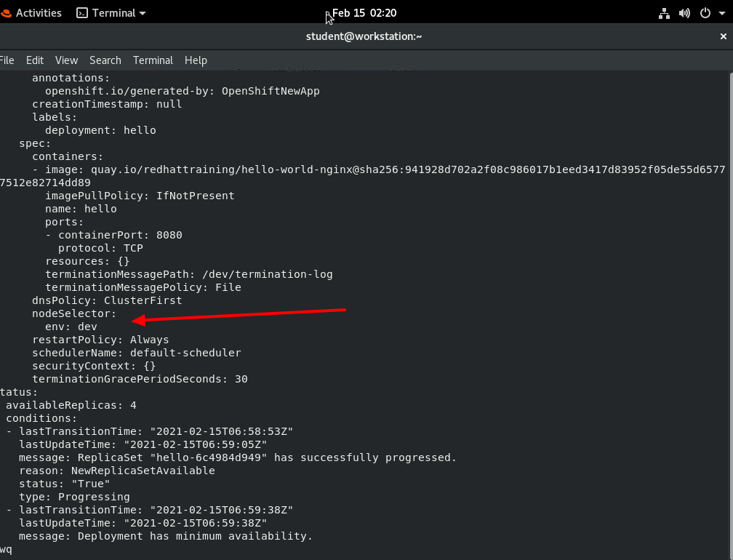Viewport: 733px width, 560px height.
Task: Close the terminal window
Action: click(724, 36)
